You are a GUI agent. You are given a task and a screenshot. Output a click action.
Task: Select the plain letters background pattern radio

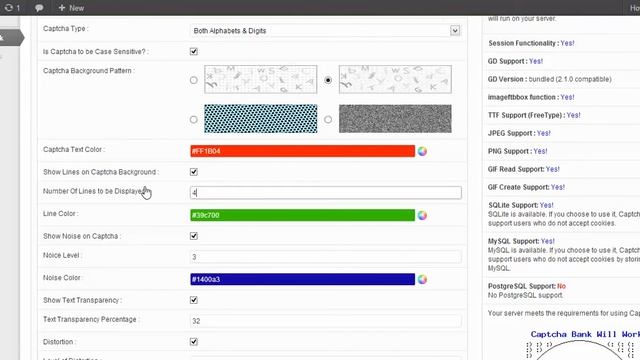(328, 80)
